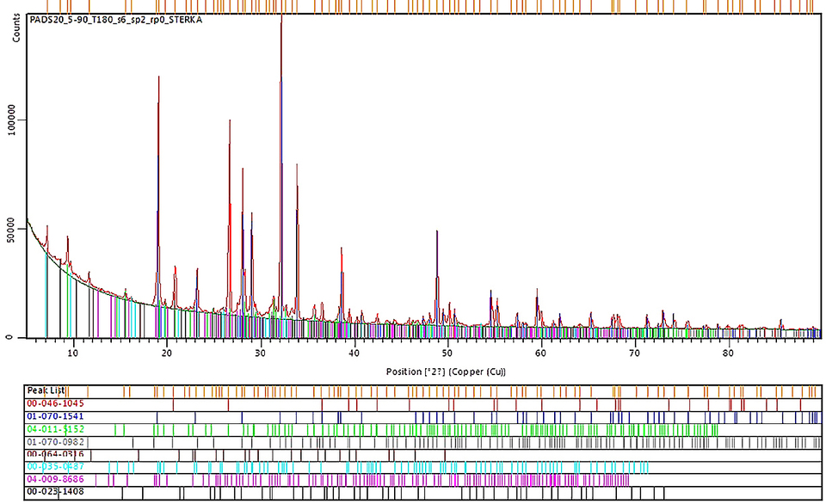Image resolution: width=826 pixels, height=504 pixels.
Task: Select reference pattern 01-070-1541
Action: [56, 416]
